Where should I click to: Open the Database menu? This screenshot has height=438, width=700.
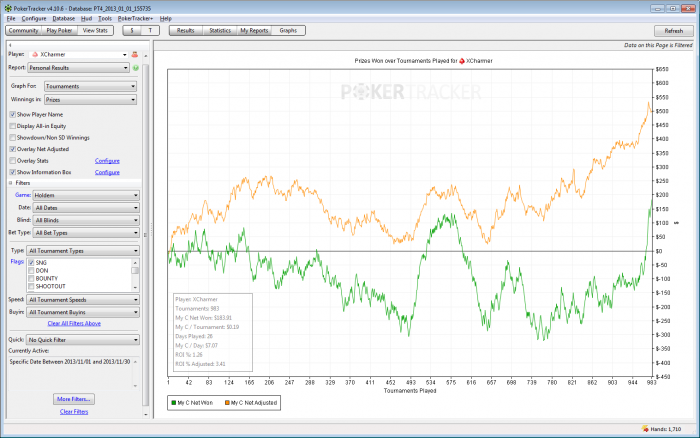coord(63,18)
